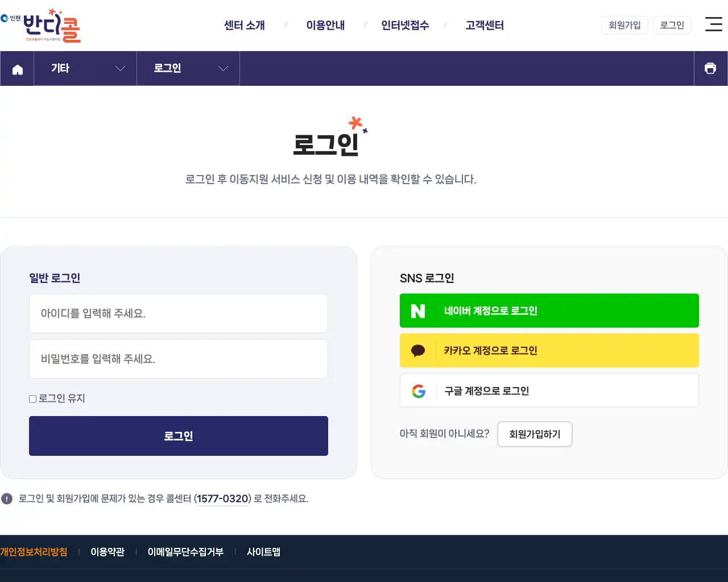Click the print page icon
Viewport: 728px width, 582px height.
710,68
